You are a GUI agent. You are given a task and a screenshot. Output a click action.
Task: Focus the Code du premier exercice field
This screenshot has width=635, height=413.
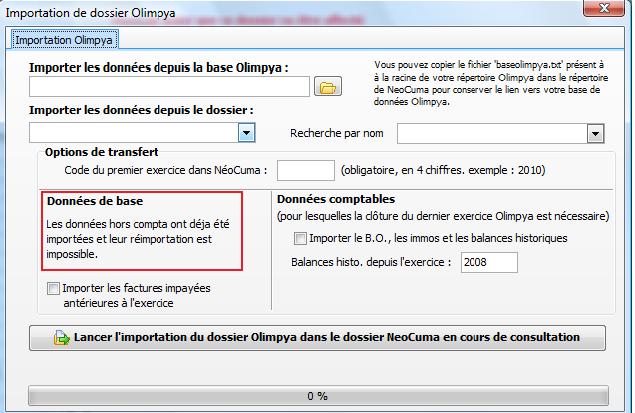pyautogui.click(x=306, y=170)
